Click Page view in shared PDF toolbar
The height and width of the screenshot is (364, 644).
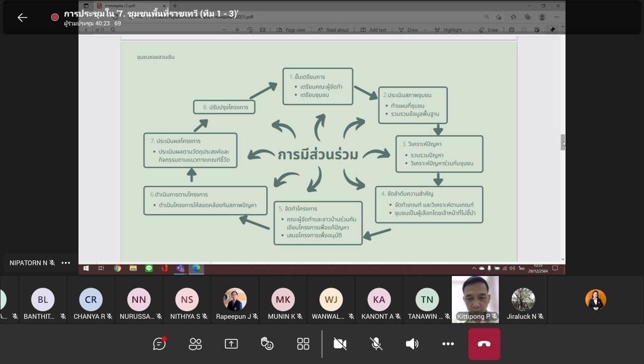(x=291, y=30)
